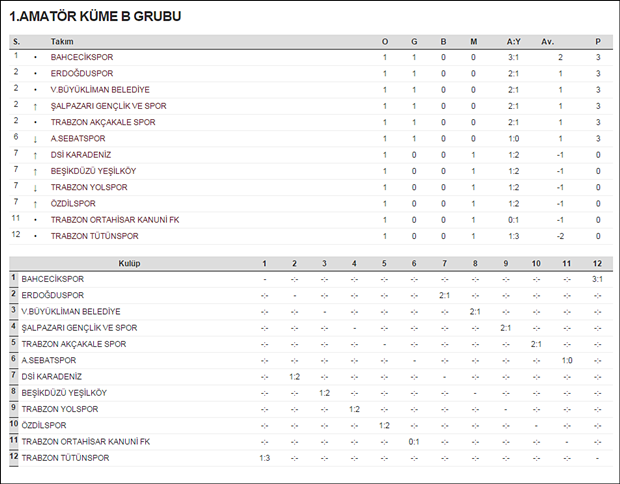Screen dimensions: 620x484
Task: Click the A:Y column header
Action: coord(514,42)
